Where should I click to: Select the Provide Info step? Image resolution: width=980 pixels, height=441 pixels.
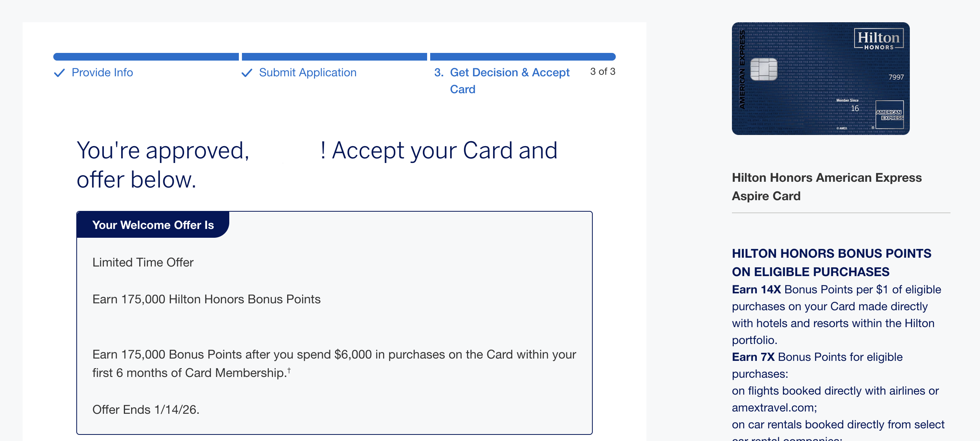pyautogui.click(x=102, y=72)
